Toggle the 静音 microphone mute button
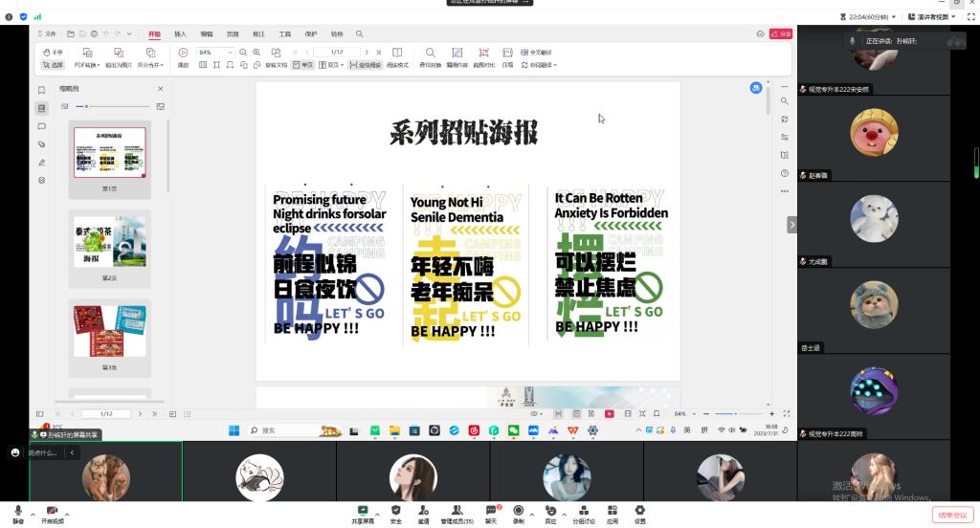The width and height of the screenshot is (980, 528). point(18,512)
